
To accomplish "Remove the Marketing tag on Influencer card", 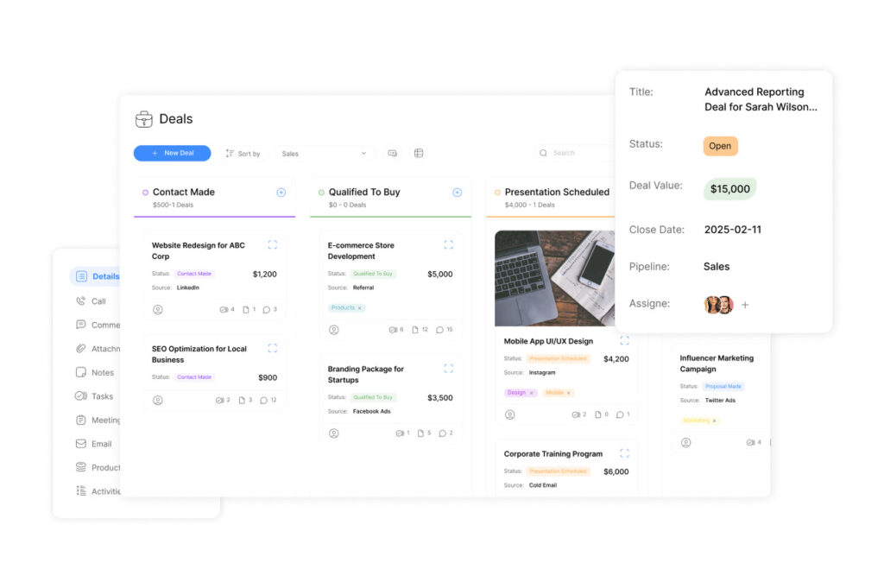I will [714, 420].
